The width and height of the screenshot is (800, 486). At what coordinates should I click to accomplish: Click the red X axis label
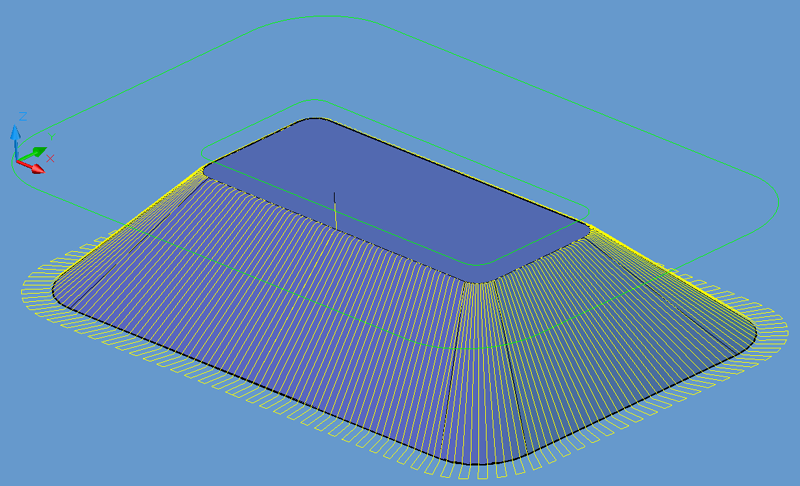[x=50, y=158]
